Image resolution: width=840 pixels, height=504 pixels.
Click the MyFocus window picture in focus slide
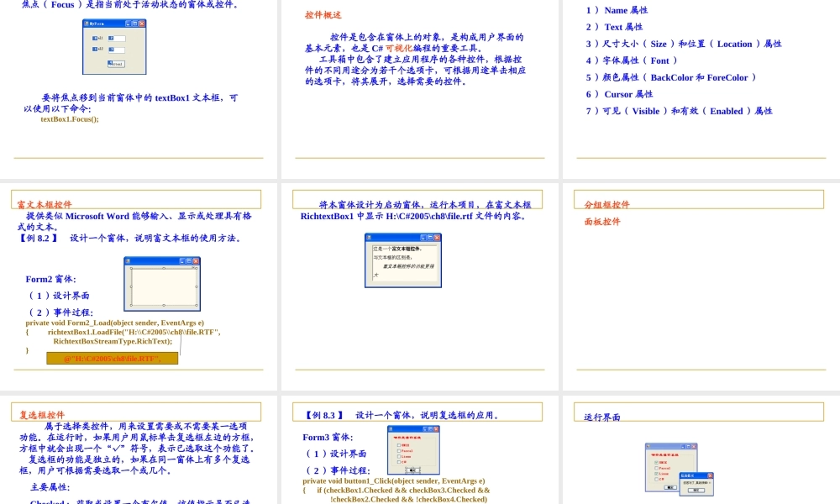114,46
